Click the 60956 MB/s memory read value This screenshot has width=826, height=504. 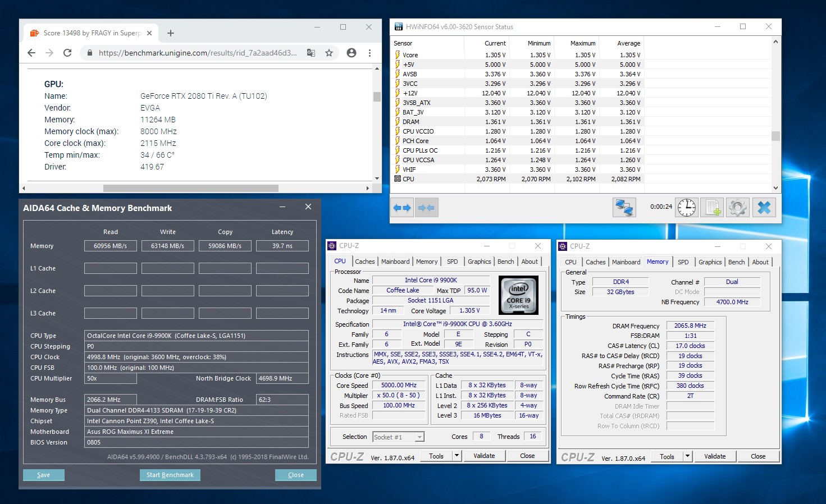pos(111,246)
